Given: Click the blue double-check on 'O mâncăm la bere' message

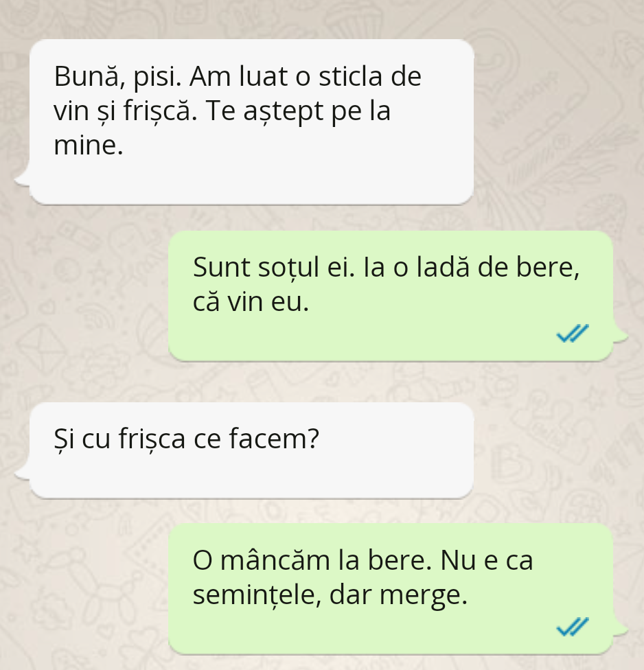Looking at the screenshot, I should pyautogui.click(x=573, y=627).
